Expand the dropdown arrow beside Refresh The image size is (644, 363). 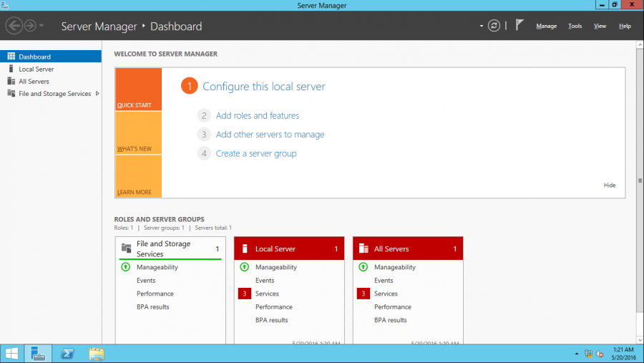click(482, 26)
